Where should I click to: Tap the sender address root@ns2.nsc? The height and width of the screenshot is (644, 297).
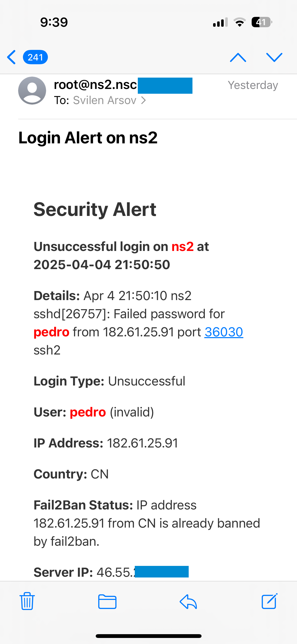tap(95, 85)
